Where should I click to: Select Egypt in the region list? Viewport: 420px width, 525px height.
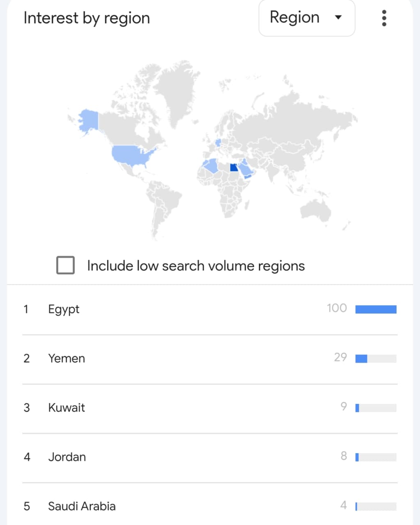(x=64, y=309)
